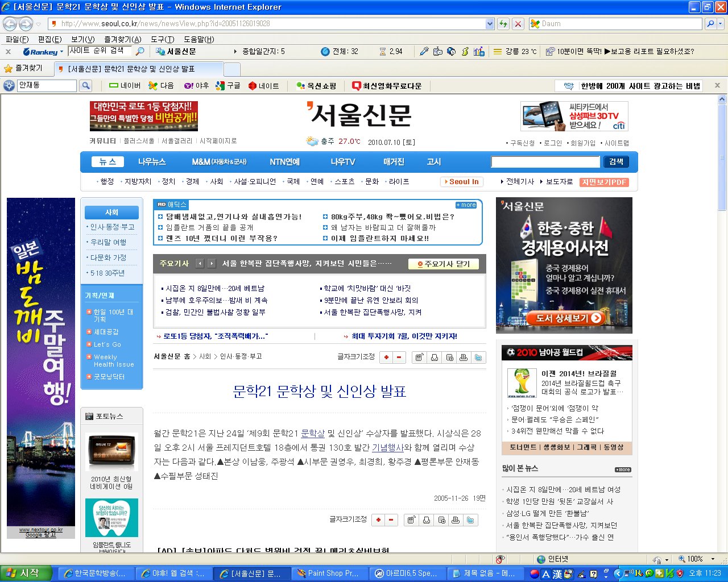
Task: Click the 지면보기PDF button
Action: click(x=604, y=182)
